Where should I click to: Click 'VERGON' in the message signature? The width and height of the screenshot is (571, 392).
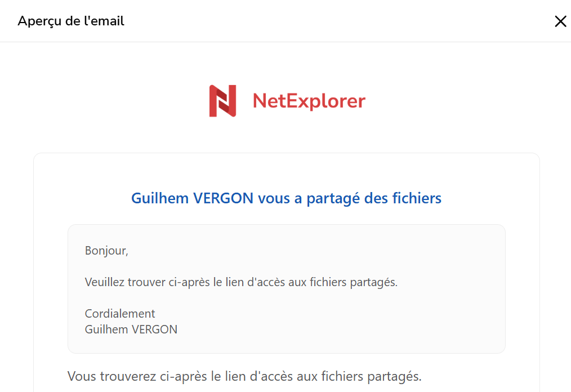[x=154, y=329]
